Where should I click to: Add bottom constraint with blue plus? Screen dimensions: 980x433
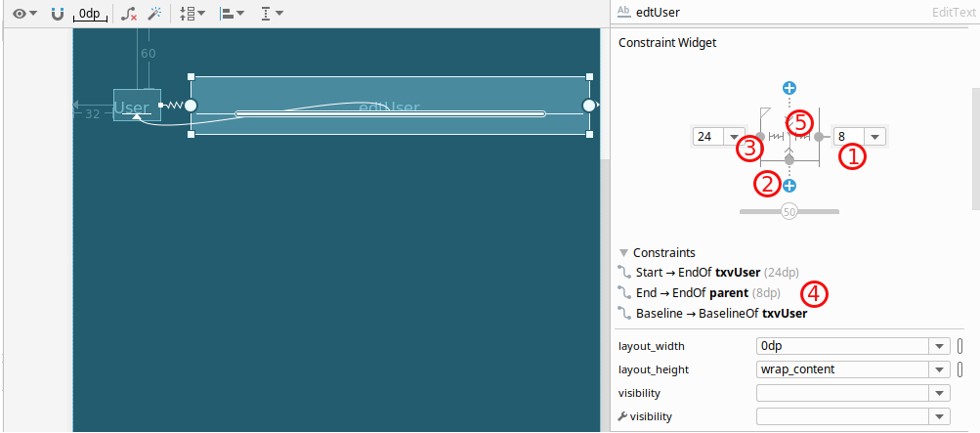coord(789,186)
